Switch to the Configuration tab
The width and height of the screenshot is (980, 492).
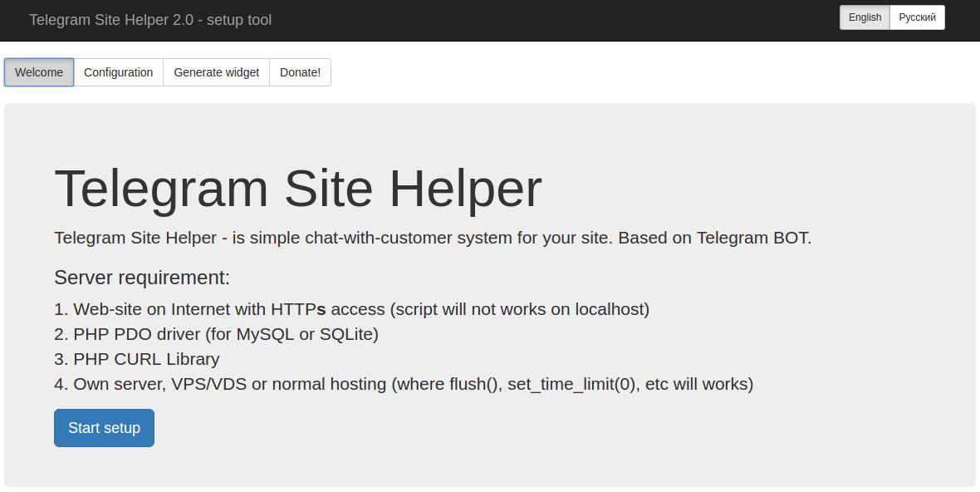[118, 72]
